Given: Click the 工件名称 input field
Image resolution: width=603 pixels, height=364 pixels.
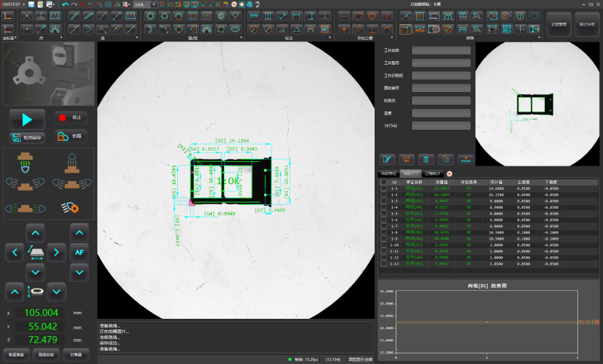Looking at the screenshot, I should pyautogui.click(x=441, y=50).
